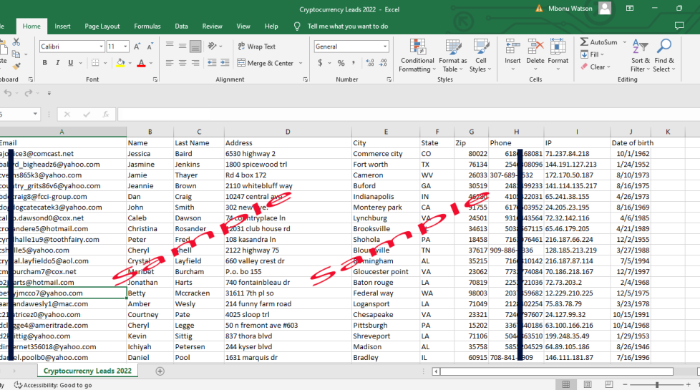
Task: Adjust the zoom slider handle
Action: tap(657, 385)
